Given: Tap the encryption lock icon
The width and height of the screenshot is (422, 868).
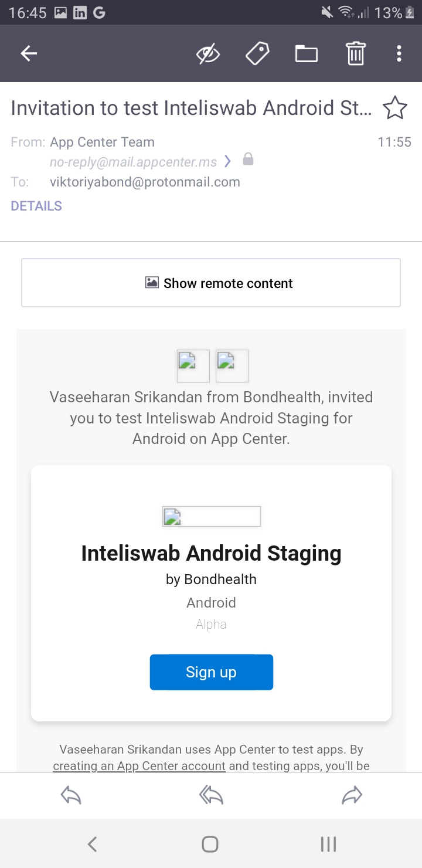Looking at the screenshot, I should click(248, 160).
